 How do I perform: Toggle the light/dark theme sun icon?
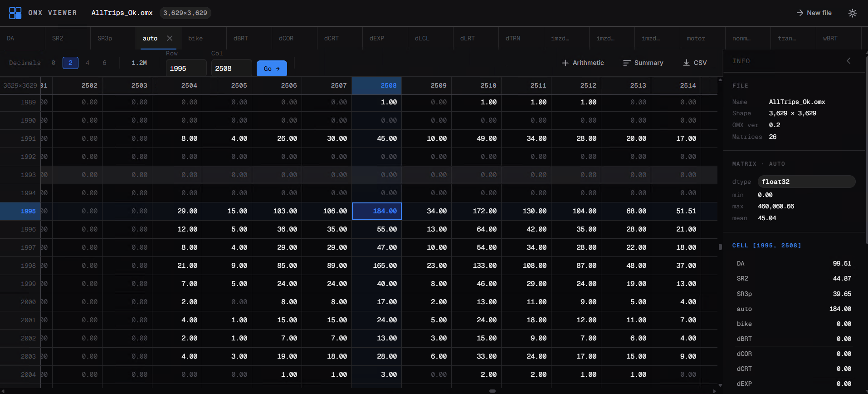point(852,13)
